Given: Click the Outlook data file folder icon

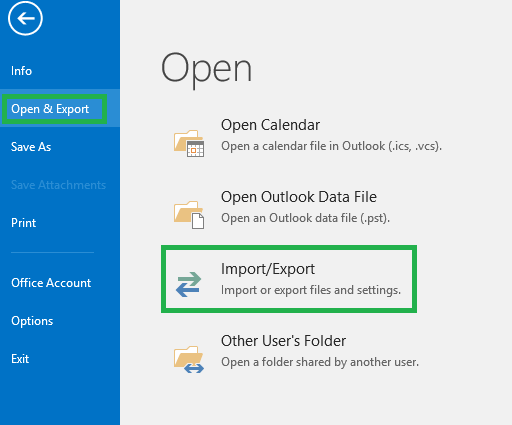Looking at the screenshot, I should (189, 215).
